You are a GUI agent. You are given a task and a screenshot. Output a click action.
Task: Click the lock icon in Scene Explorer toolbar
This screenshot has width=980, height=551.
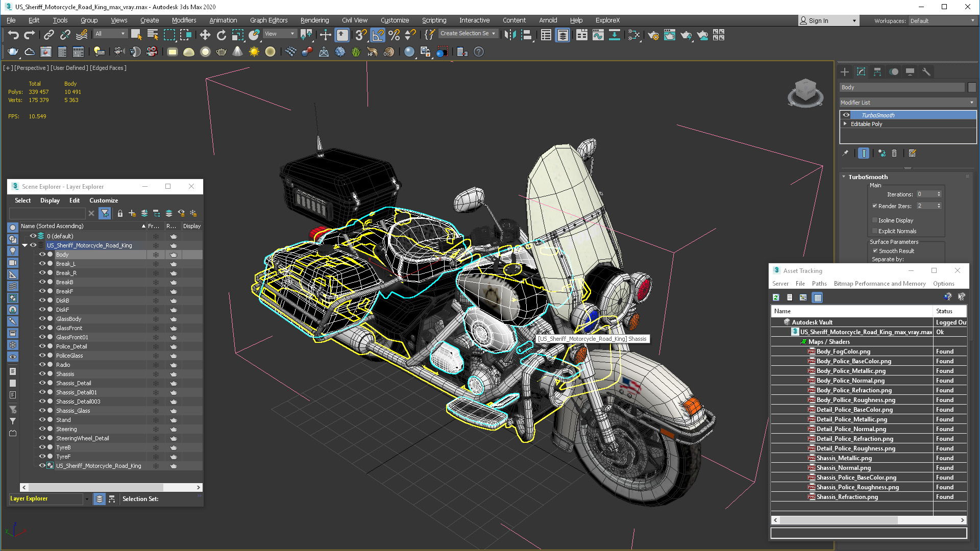(x=120, y=213)
